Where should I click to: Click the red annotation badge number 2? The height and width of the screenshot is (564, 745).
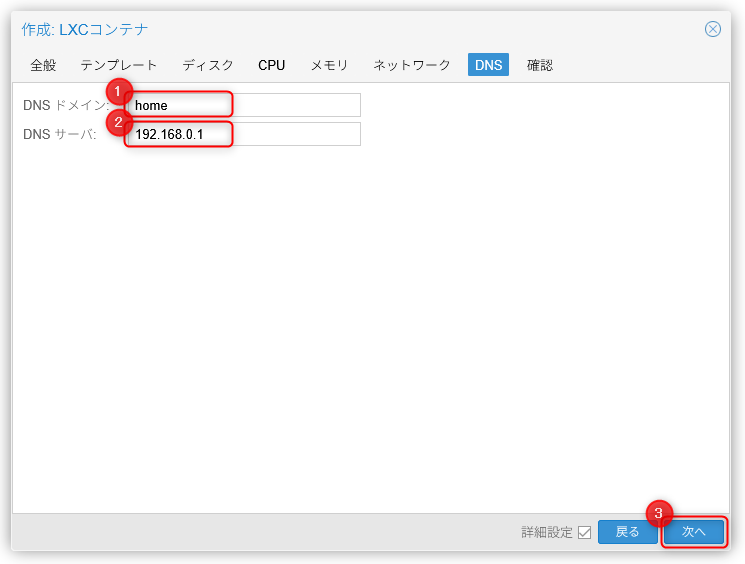(x=119, y=122)
